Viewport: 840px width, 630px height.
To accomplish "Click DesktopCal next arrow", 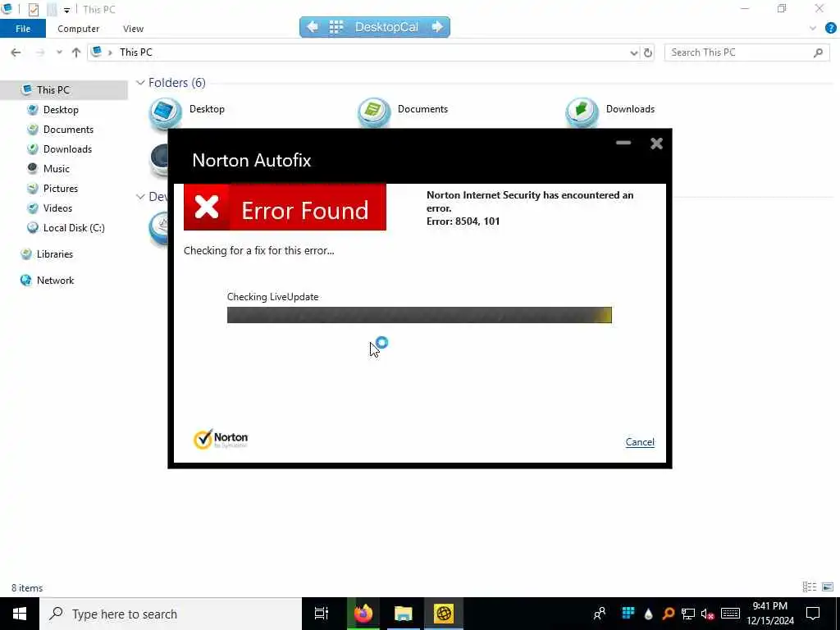I will (437, 26).
